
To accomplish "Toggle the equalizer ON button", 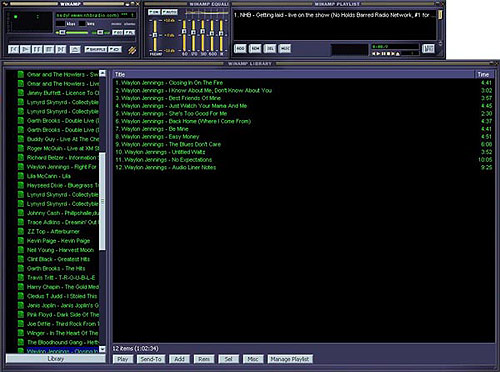I will [x=154, y=12].
